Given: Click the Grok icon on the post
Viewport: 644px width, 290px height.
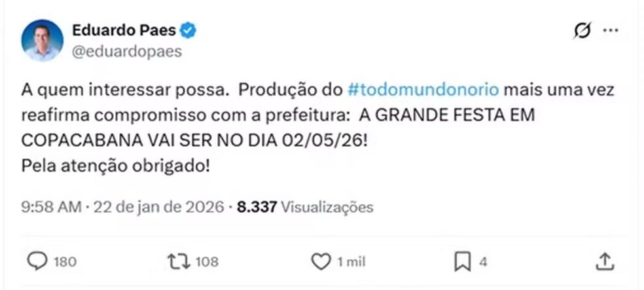Looking at the screenshot, I should coord(579,31).
